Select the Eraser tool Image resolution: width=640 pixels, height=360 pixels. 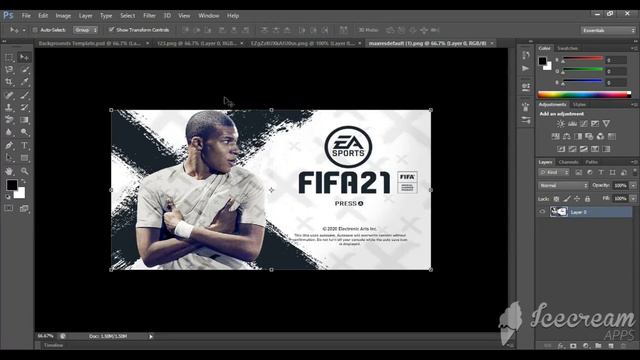pyautogui.click(x=9, y=120)
